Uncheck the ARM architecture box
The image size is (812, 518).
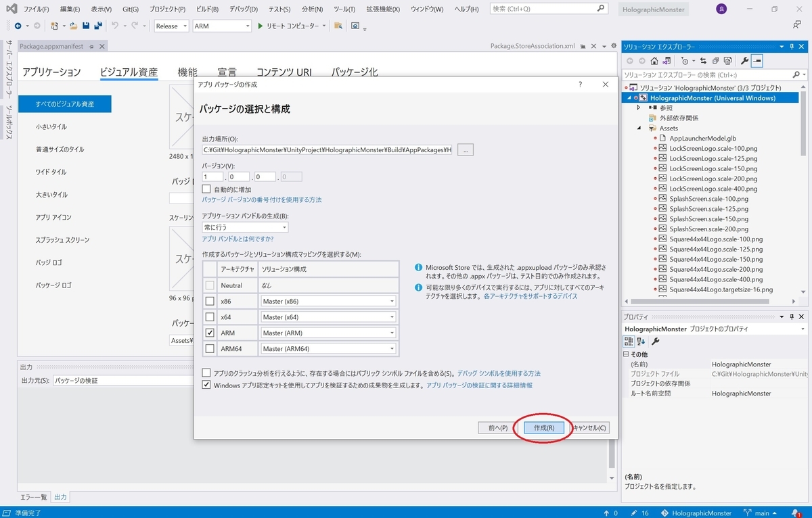210,333
